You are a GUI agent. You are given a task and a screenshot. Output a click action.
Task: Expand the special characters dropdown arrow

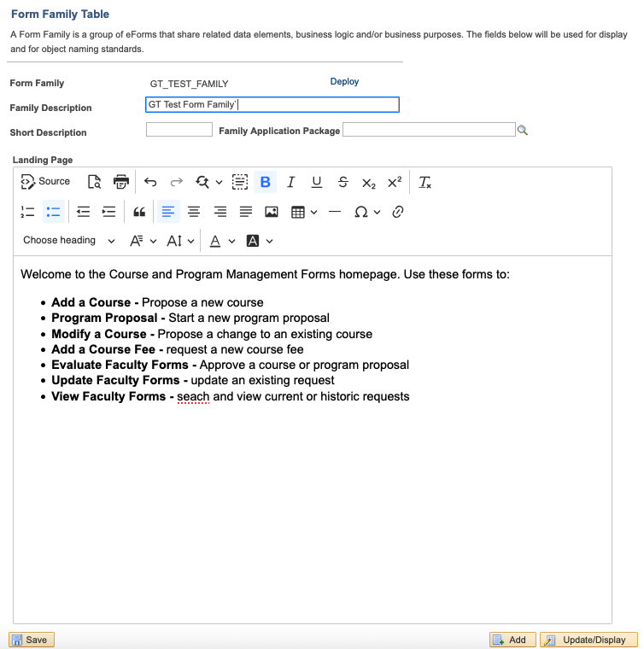[x=377, y=213]
